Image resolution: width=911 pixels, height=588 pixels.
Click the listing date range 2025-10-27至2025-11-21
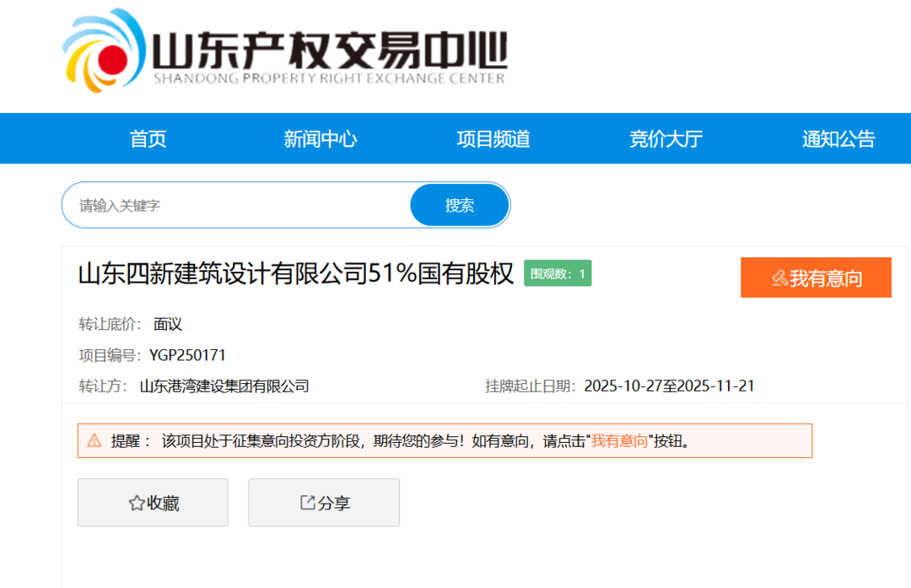click(x=669, y=386)
